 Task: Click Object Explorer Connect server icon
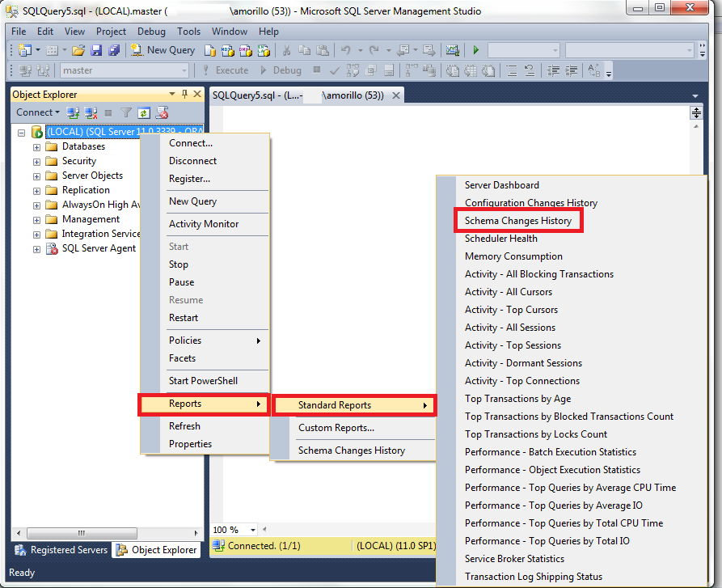point(73,112)
